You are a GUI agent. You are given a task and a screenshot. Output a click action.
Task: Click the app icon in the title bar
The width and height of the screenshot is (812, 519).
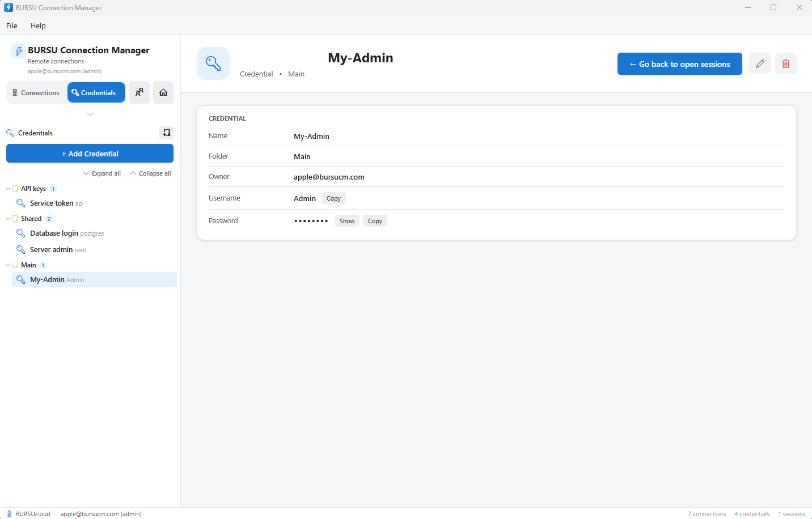pyautogui.click(x=9, y=7)
